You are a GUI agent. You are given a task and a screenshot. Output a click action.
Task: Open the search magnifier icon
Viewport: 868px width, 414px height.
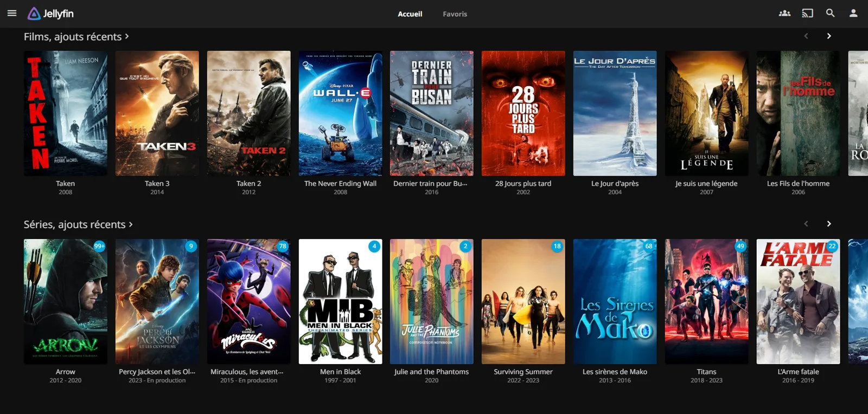830,14
